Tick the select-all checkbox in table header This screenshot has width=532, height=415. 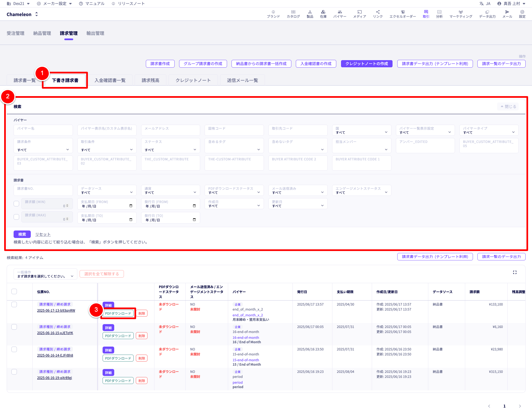(14, 291)
